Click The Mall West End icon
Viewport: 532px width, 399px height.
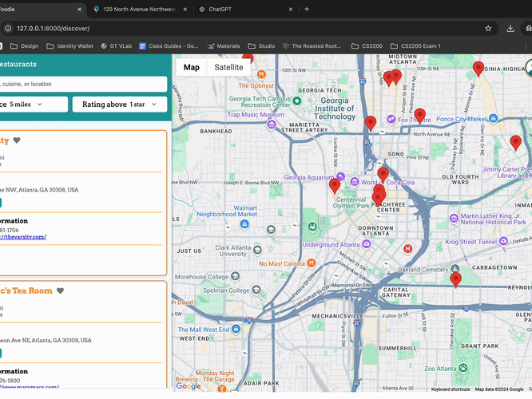[236, 329]
